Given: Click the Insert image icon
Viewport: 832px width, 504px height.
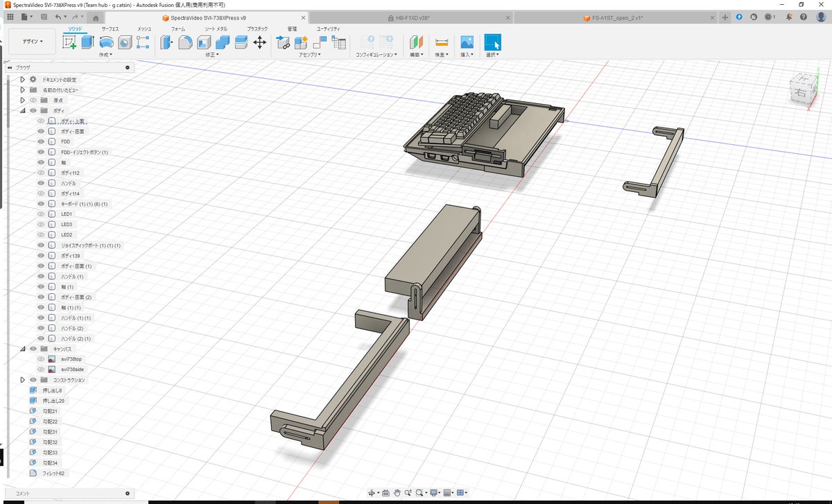Looking at the screenshot, I should point(467,42).
